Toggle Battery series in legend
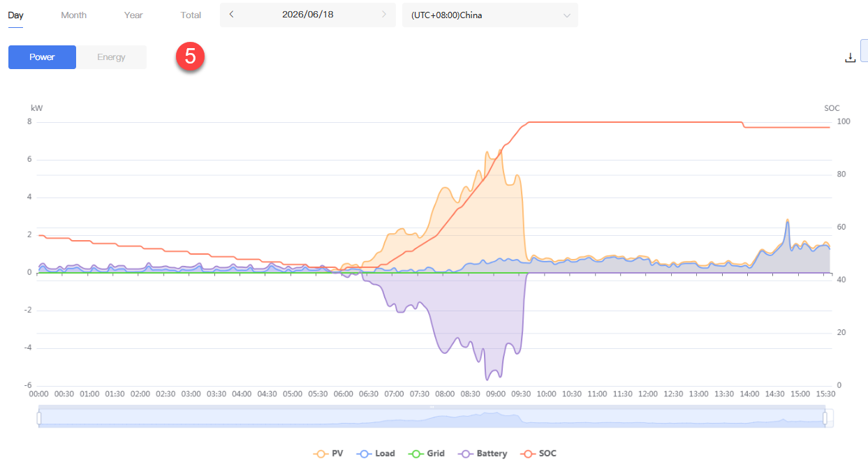 483,454
